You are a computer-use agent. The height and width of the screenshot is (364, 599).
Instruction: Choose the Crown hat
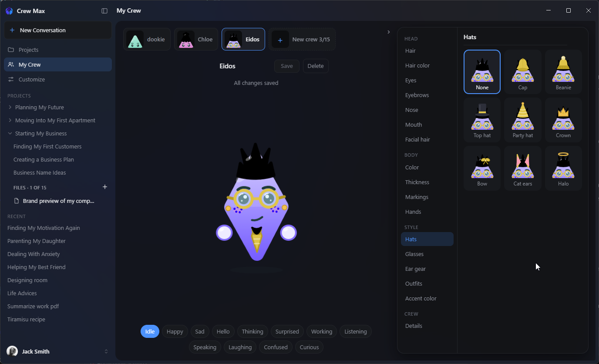[563, 120]
